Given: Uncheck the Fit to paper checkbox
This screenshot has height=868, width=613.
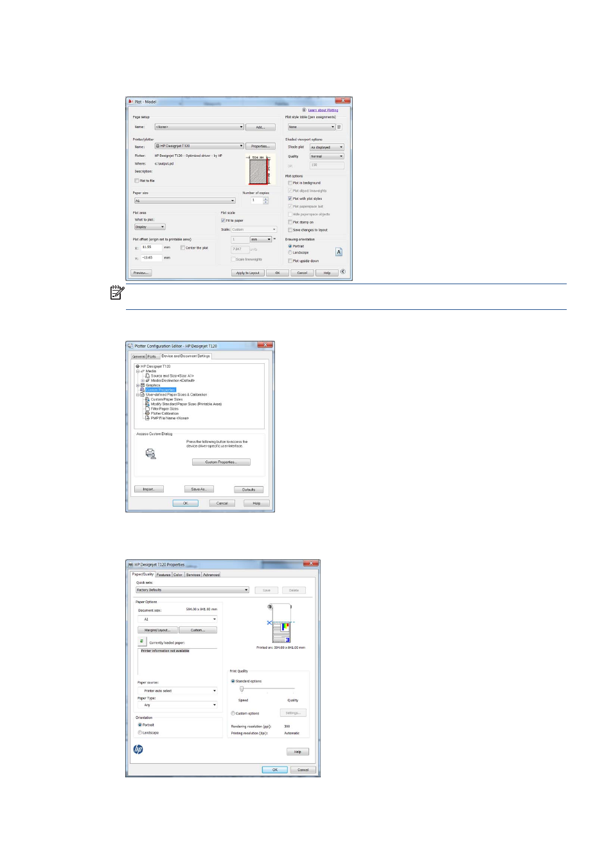Looking at the screenshot, I should point(223,221).
